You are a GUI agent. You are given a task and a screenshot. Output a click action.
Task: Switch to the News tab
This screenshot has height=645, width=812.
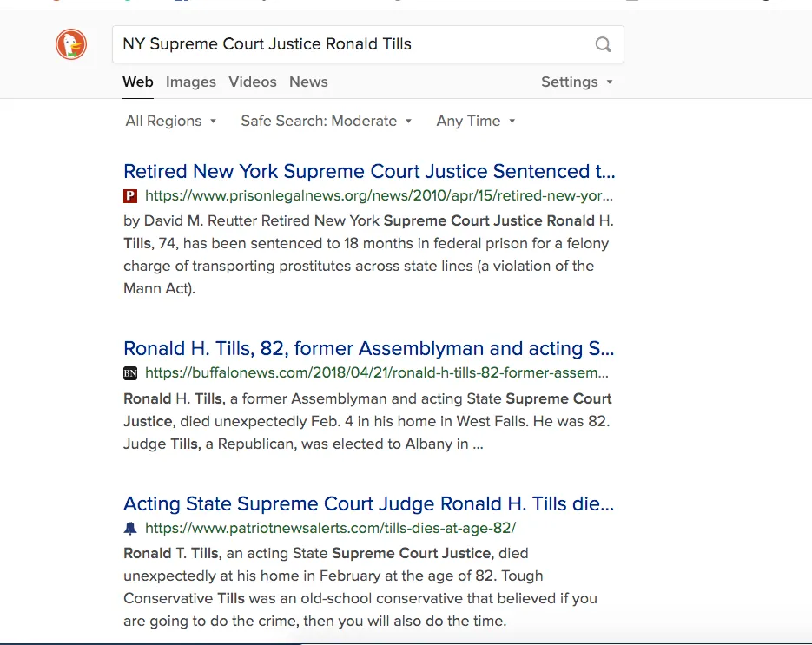(308, 82)
